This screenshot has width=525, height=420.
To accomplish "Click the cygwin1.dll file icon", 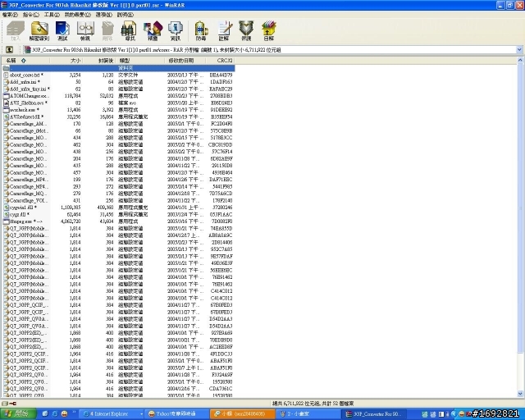I will pos(6,208).
